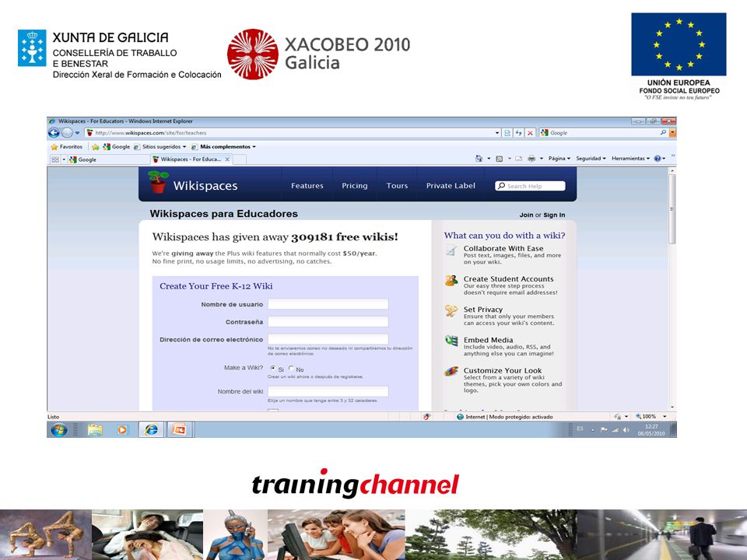747x560 pixels.
Task: Click the Google search box in IE
Action: pos(603,133)
